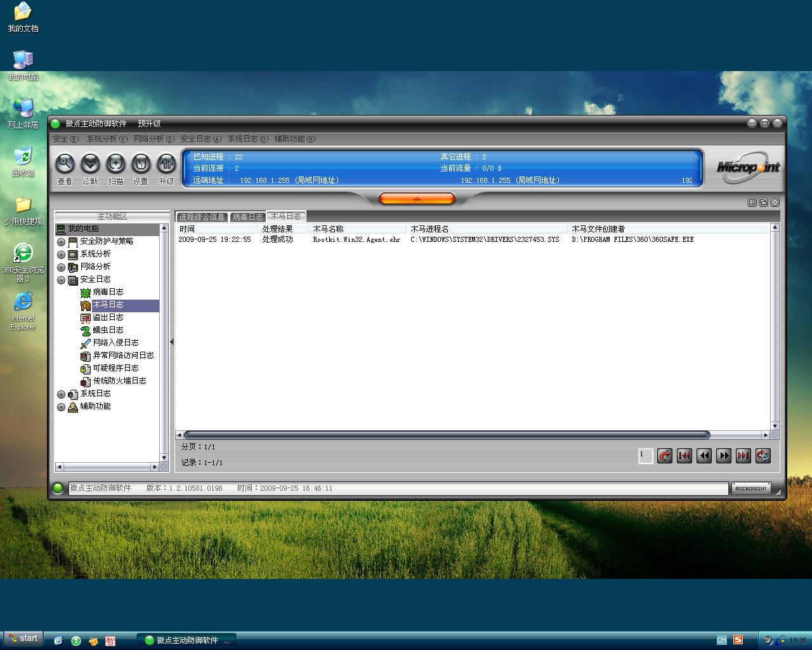Click the green status light in status bar
This screenshot has height=650, width=812.
click(x=58, y=488)
